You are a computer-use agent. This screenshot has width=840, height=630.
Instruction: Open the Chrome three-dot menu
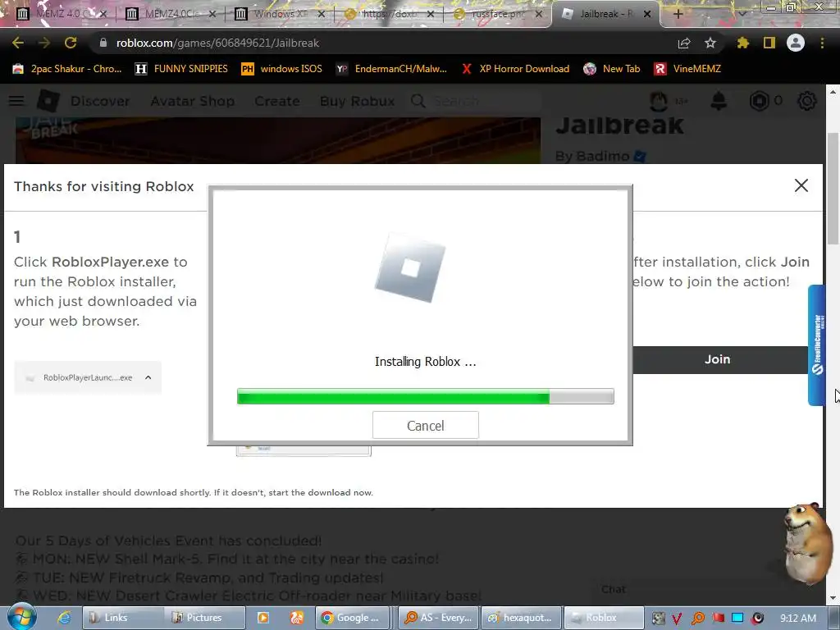822,43
